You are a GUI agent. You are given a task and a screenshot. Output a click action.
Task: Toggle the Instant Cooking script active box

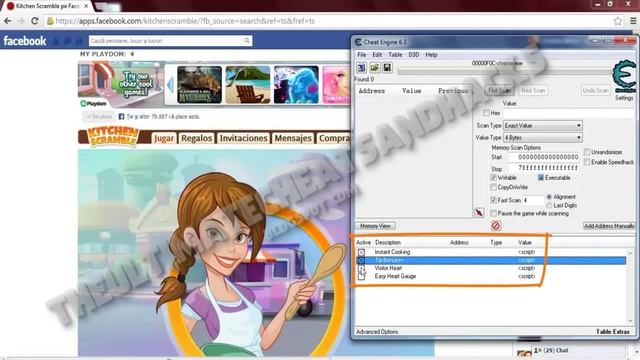[x=361, y=252]
